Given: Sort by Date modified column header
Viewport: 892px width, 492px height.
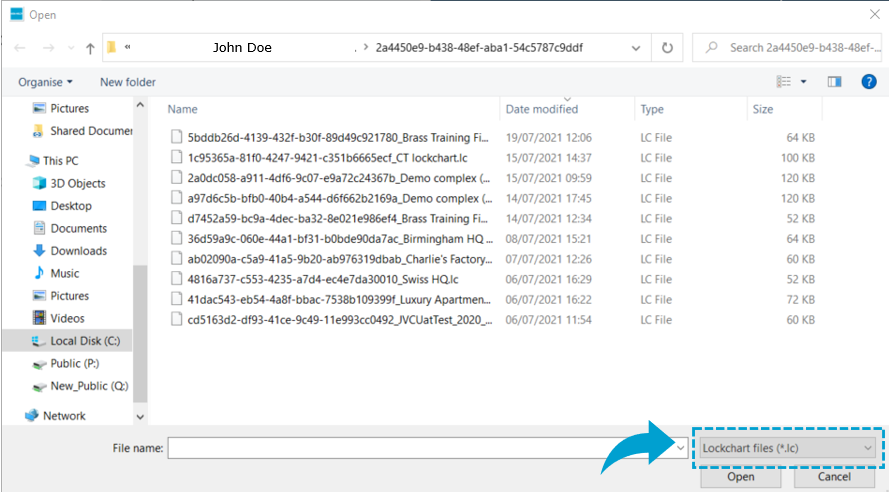Looking at the screenshot, I should [542, 109].
